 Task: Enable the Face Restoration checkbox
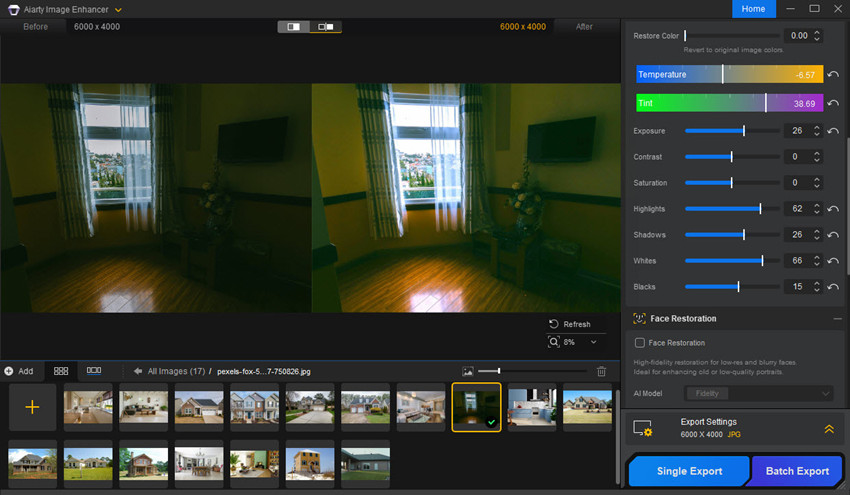(640, 343)
